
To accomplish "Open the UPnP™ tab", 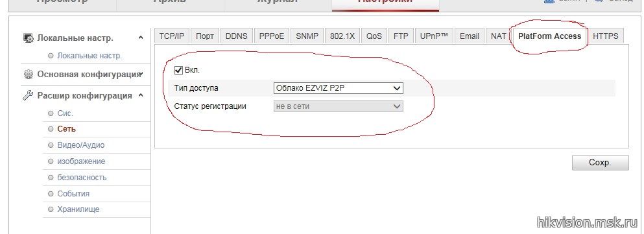I will point(434,36).
